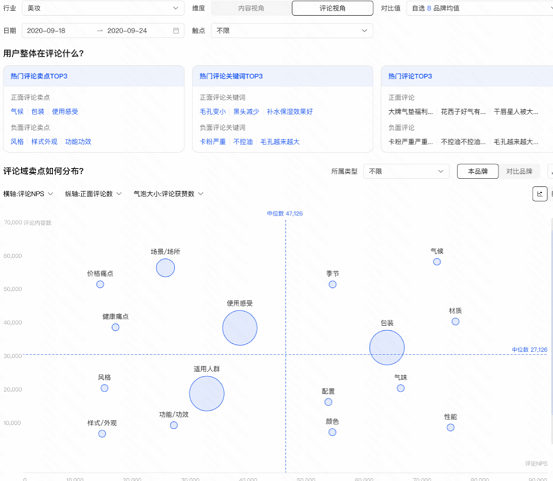Click the 使用感受 bubble in chart
This screenshot has height=481, width=553.
[240, 328]
